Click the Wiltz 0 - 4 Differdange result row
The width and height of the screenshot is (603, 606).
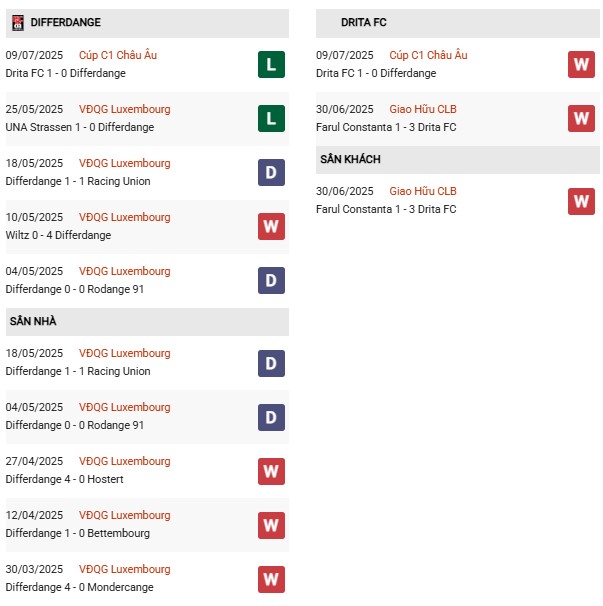click(58, 236)
